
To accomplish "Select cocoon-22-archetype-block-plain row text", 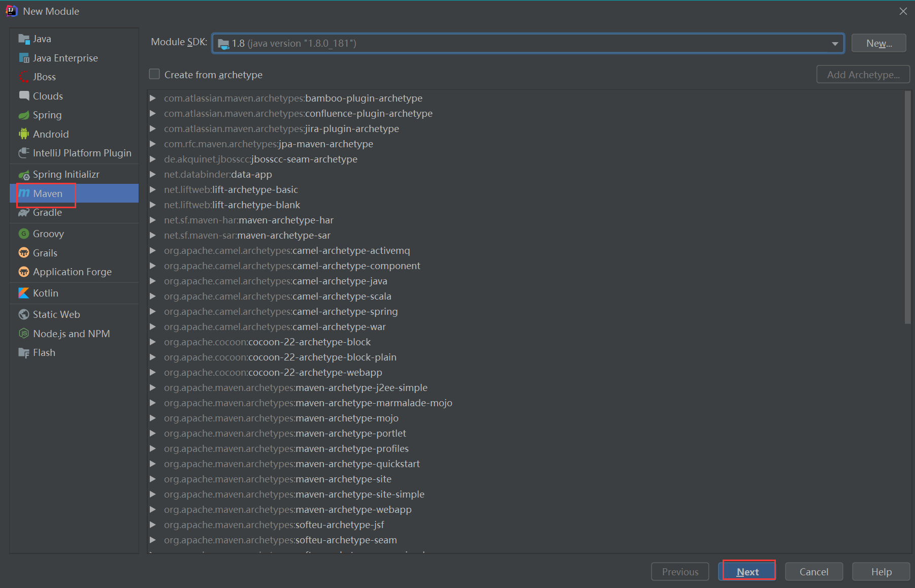I will [280, 357].
